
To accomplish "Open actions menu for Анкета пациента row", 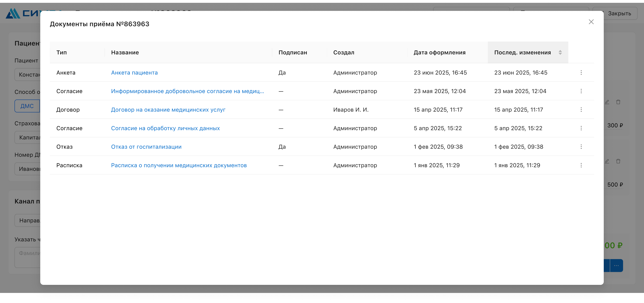I will 581,73.
